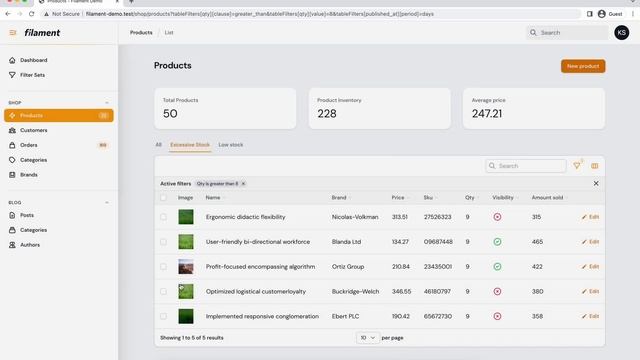640x360 pixels.
Task: Check the Profit-focused encompassing algorithm row
Action: point(163,267)
